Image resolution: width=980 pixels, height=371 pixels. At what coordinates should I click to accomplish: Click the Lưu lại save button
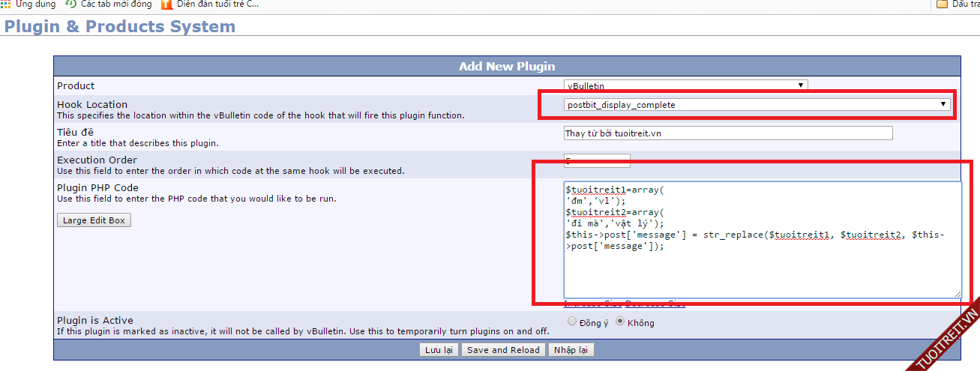click(x=439, y=350)
